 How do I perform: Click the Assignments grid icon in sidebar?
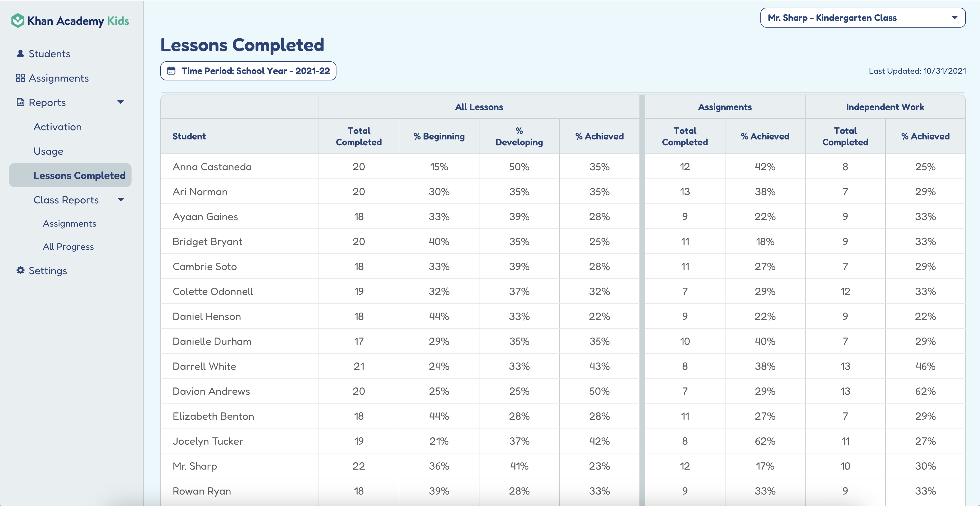coord(21,78)
